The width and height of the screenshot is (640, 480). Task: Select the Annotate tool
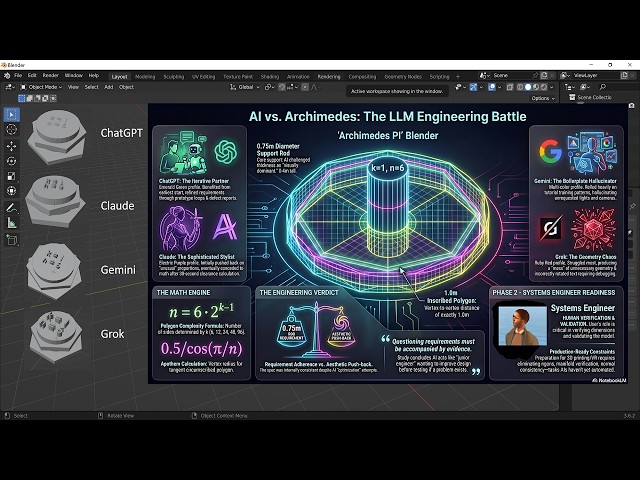tap(11, 208)
